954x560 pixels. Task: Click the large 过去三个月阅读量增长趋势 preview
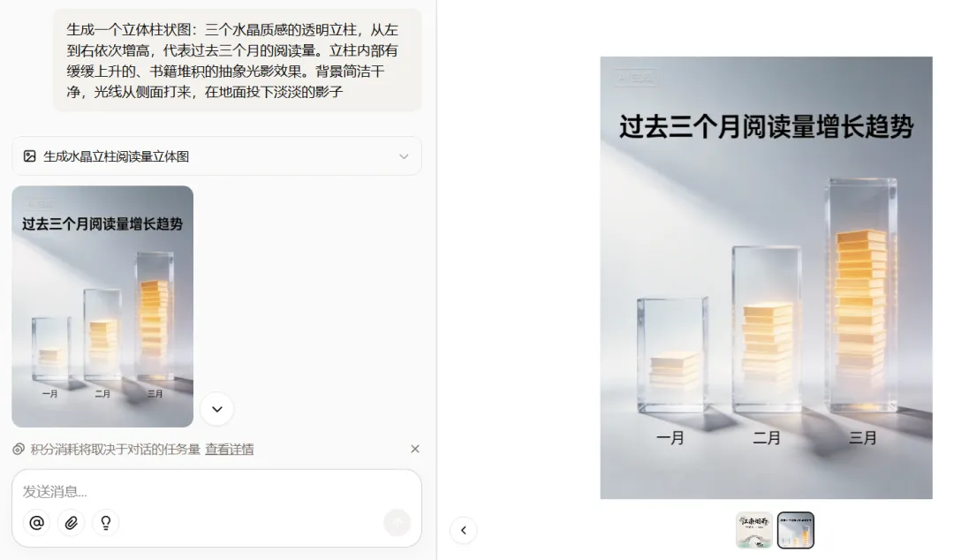coord(766,277)
